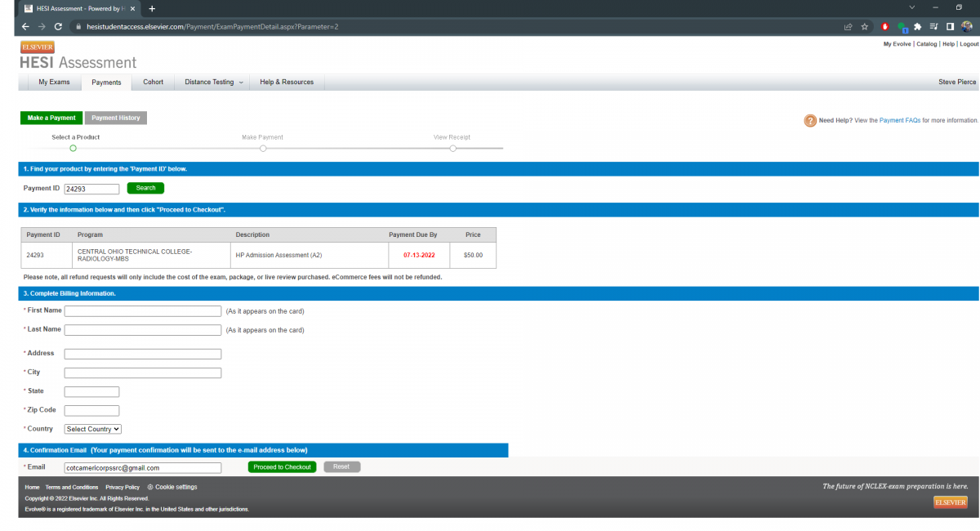Open the Terms and Conditions link
The height and width of the screenshot is (531, 980).
[x=72, y=487]
